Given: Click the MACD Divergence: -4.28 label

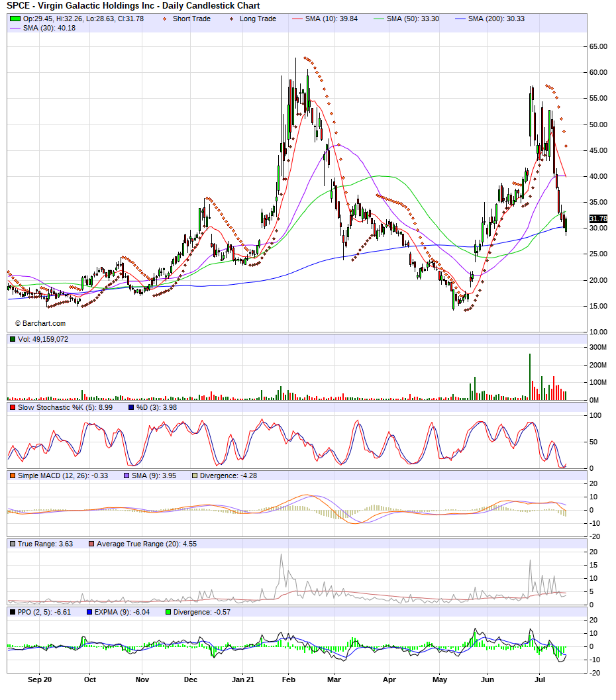Looking at the screenshot, I should click(229, 476).
